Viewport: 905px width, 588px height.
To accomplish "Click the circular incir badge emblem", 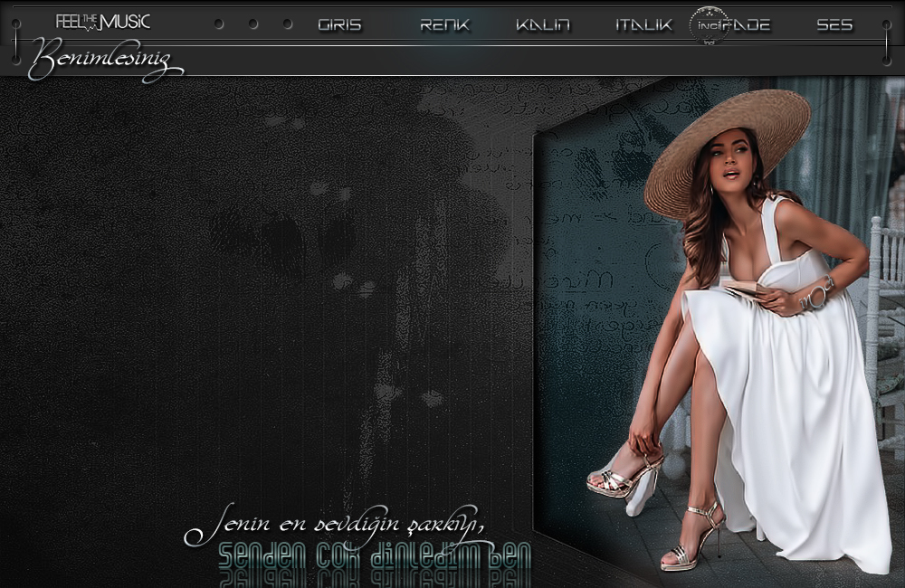I will [x=709, y=25].
